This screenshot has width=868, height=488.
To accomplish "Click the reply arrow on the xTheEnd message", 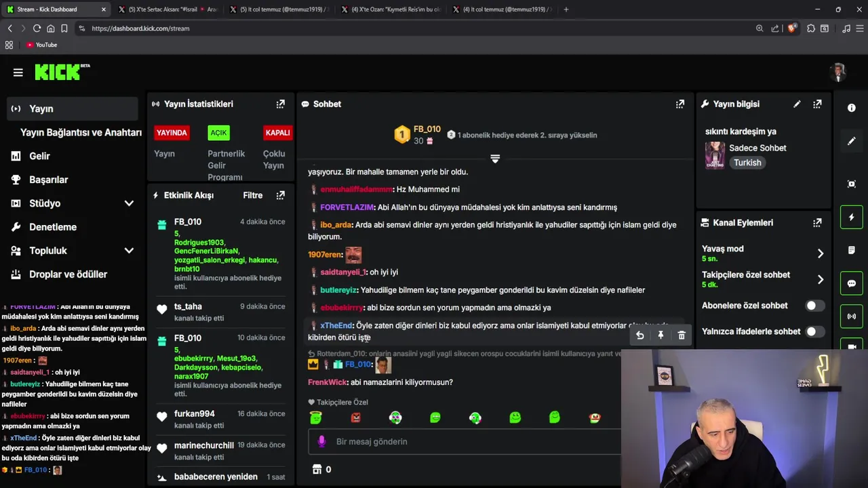I will pyautogui.click(x=639, y=335).
